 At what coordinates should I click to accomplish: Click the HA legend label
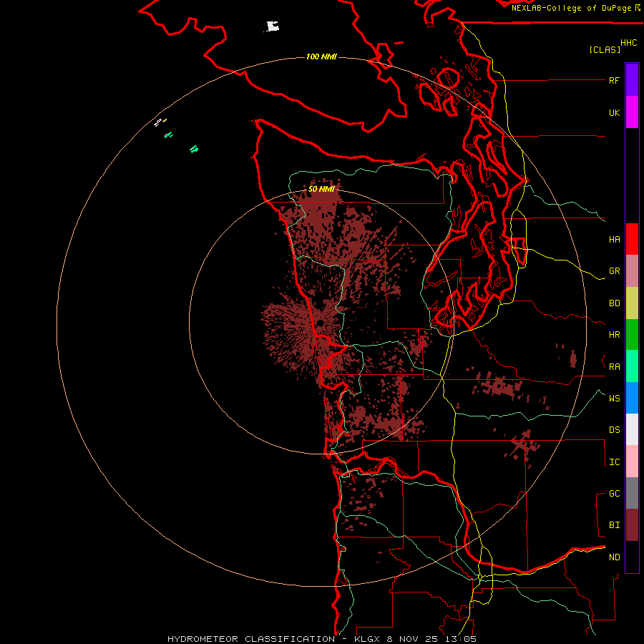(614, 239)
